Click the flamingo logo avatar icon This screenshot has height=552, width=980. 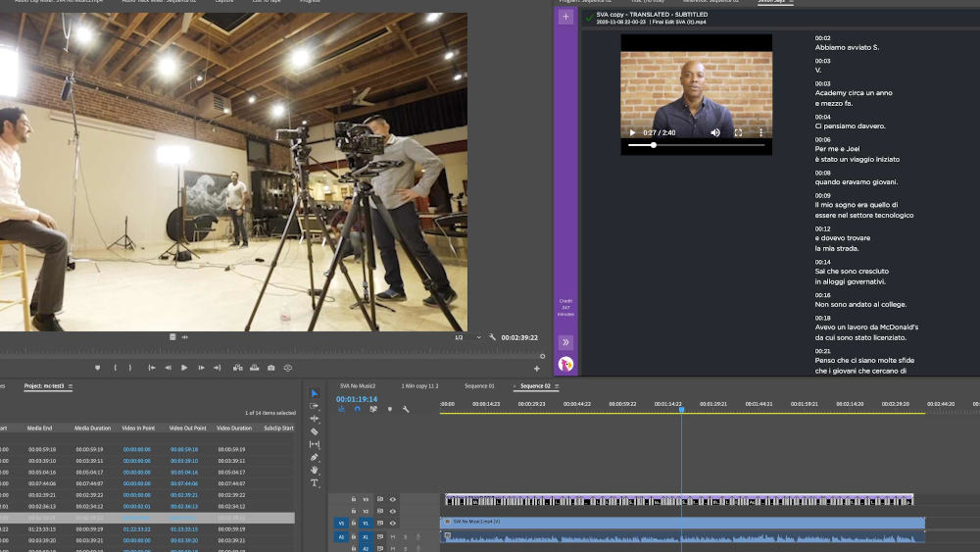click(x=565, y=364)
